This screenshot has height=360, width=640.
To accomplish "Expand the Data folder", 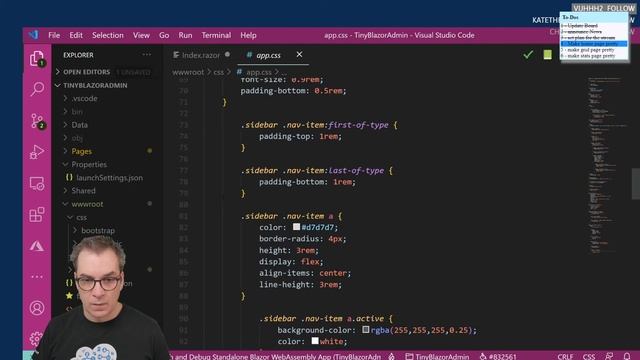I will (x=80, y=125).
